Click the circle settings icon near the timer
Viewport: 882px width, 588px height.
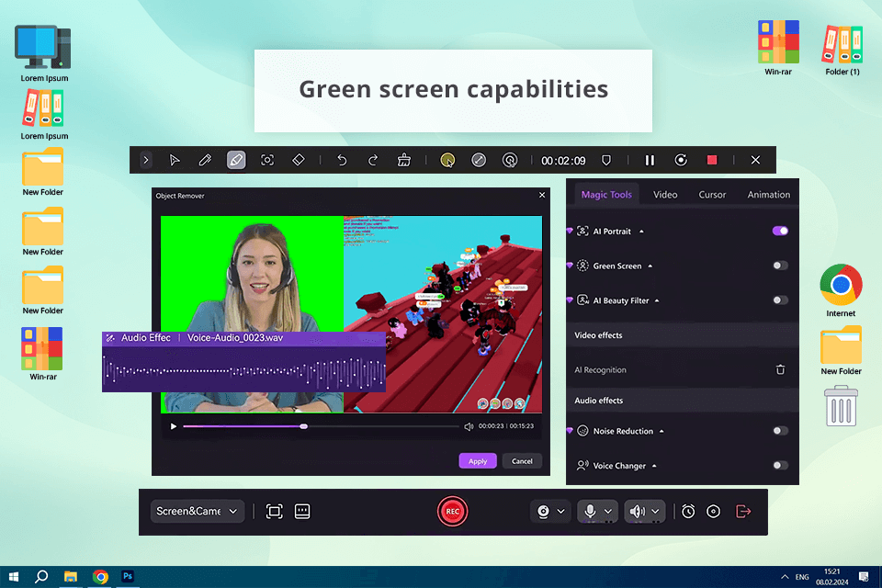713,512
